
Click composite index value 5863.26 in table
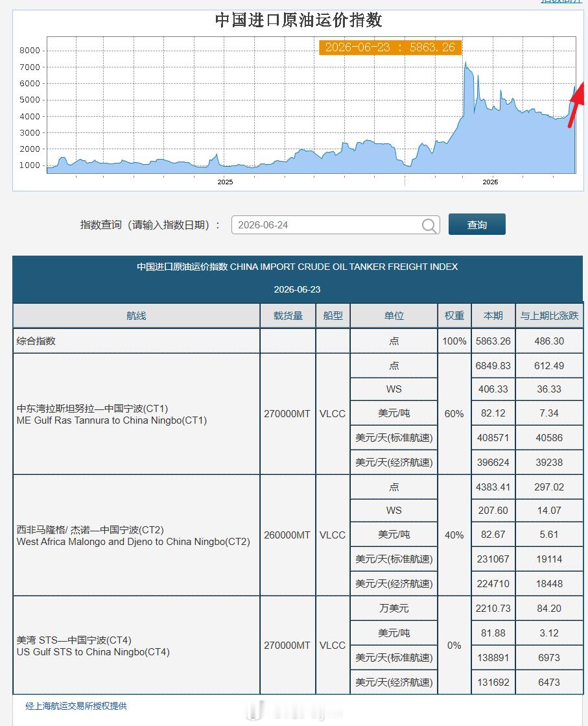tap(493, 341)
